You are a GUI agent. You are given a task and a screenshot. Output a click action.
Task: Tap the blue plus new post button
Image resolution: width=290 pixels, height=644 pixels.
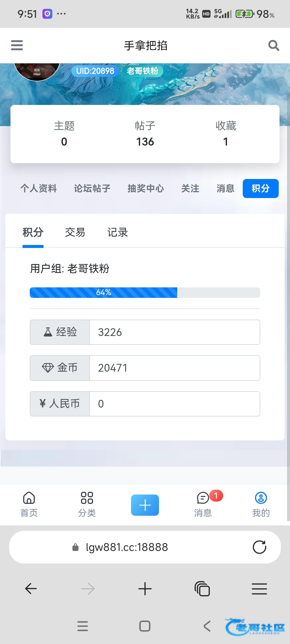[145, 505]
